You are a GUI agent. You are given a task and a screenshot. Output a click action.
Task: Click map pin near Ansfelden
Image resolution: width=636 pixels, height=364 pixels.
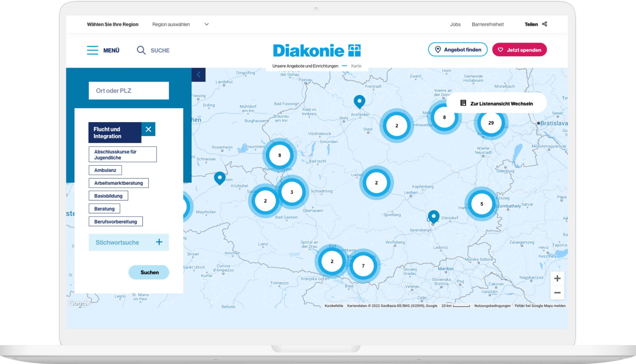359,101
